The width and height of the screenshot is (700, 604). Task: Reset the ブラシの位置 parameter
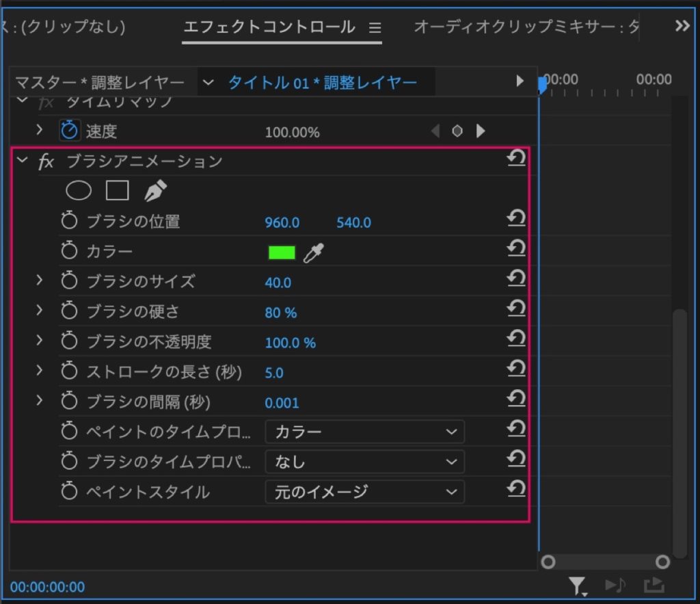pos(516,218)
